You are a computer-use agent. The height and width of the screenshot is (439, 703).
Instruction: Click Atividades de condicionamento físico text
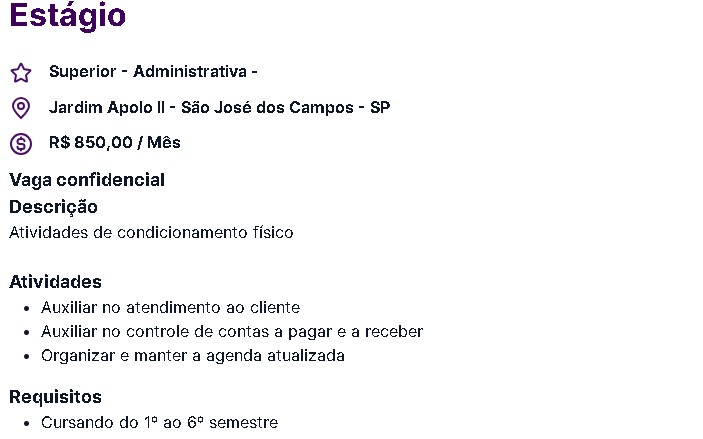coord(151,233)
